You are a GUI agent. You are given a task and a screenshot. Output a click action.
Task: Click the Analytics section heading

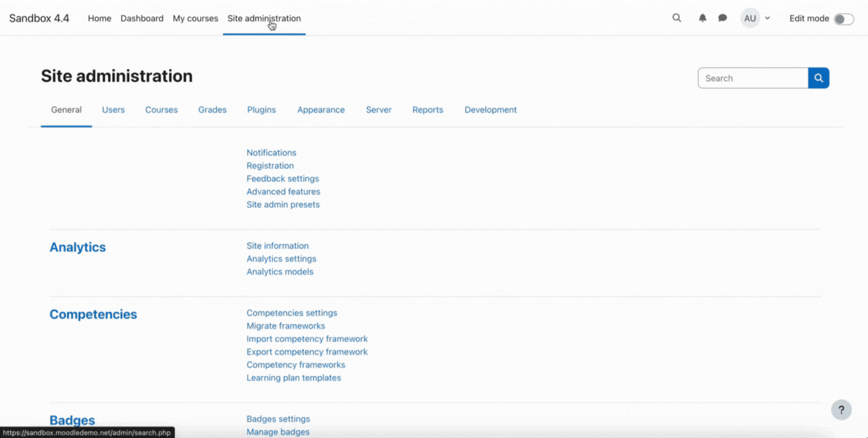[x=78, y=247]
